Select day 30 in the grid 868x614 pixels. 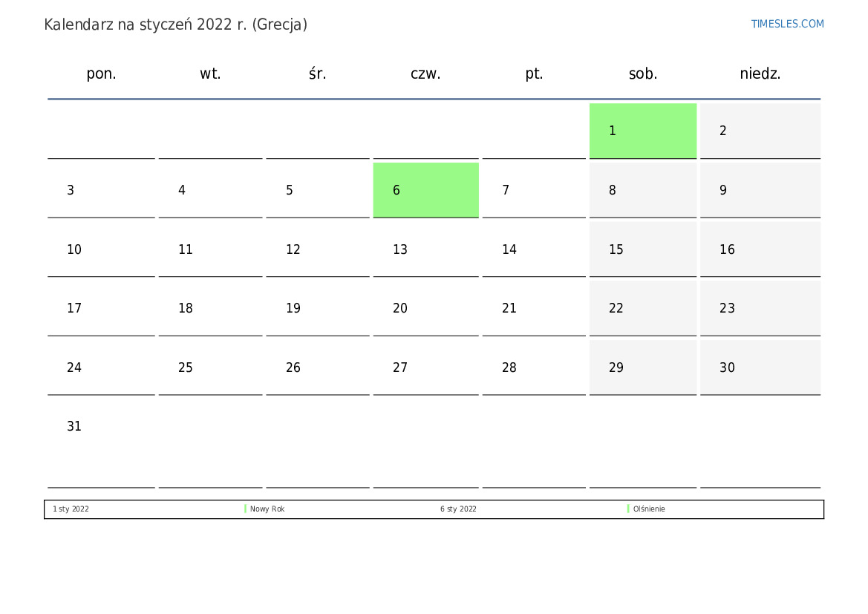(728, 368)
